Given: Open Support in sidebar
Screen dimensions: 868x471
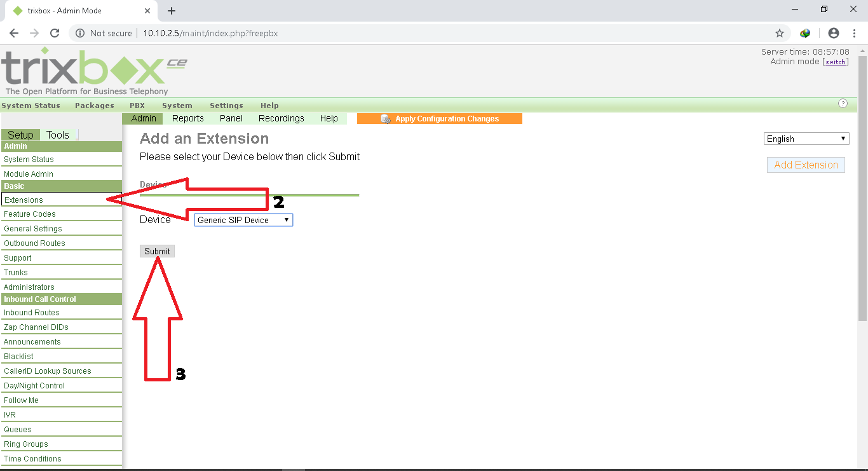Looking at the screenshot, I should coord(61,258).
